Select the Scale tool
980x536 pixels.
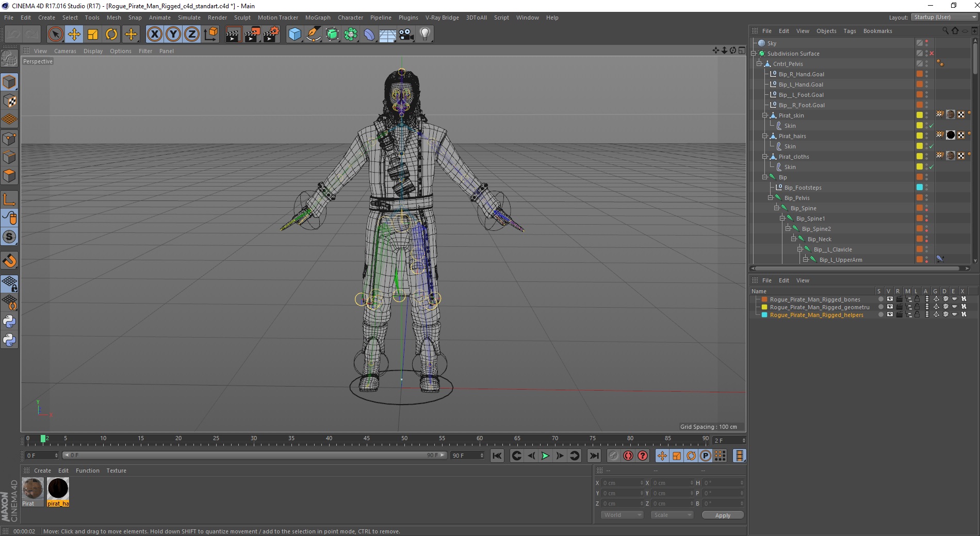pos(92,35)
